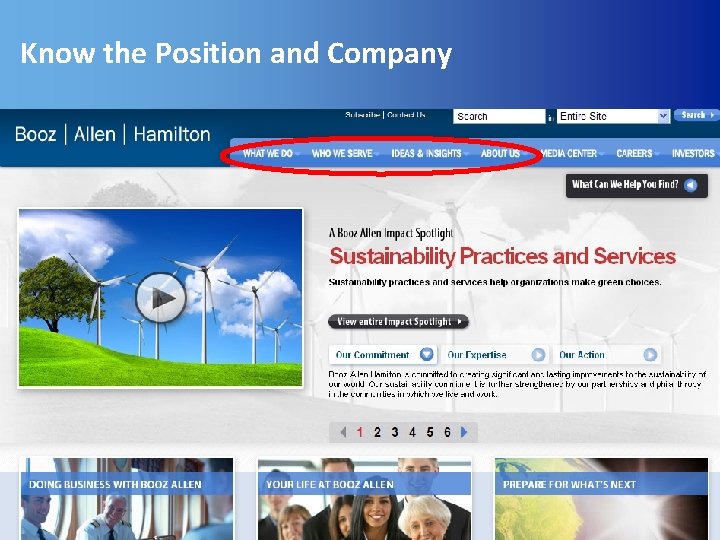Go to next spotlight with right arrow
This screenshot has height=540, width=720.
point(464,432)
